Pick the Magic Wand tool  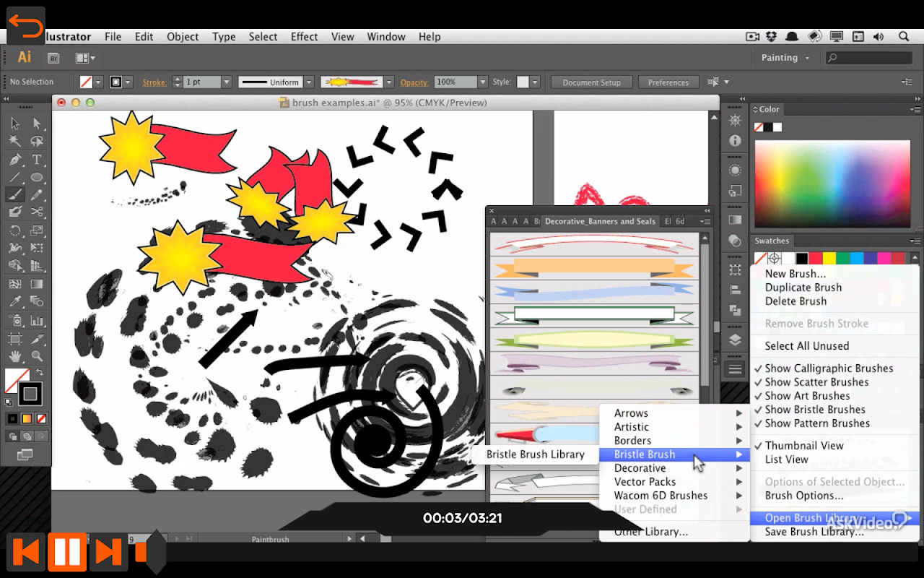tap(15, 142)
